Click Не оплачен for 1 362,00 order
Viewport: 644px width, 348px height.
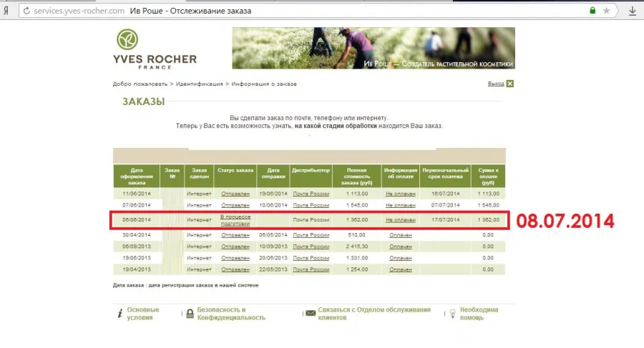401,220
